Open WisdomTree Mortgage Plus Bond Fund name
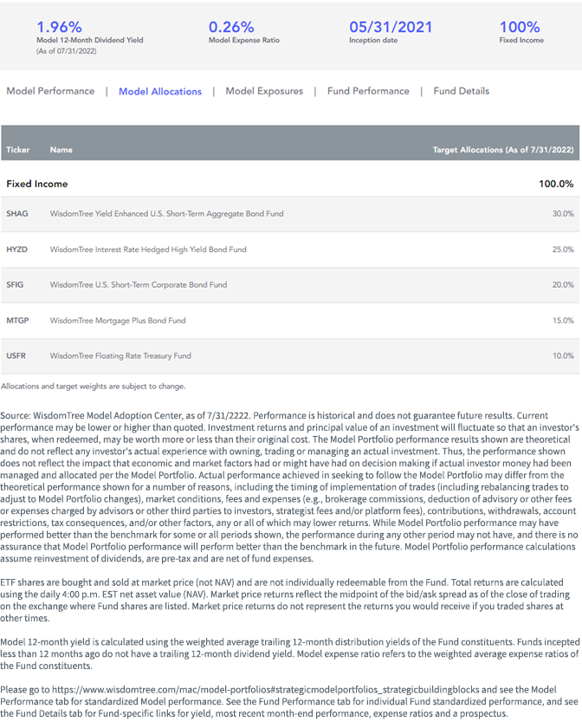Image resolution: width=582 pixels, height=728 pixels. 118,321
